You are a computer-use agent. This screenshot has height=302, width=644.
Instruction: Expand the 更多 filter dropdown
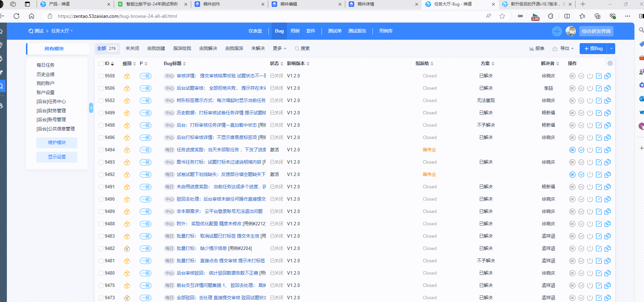click(x=279, y=49)
